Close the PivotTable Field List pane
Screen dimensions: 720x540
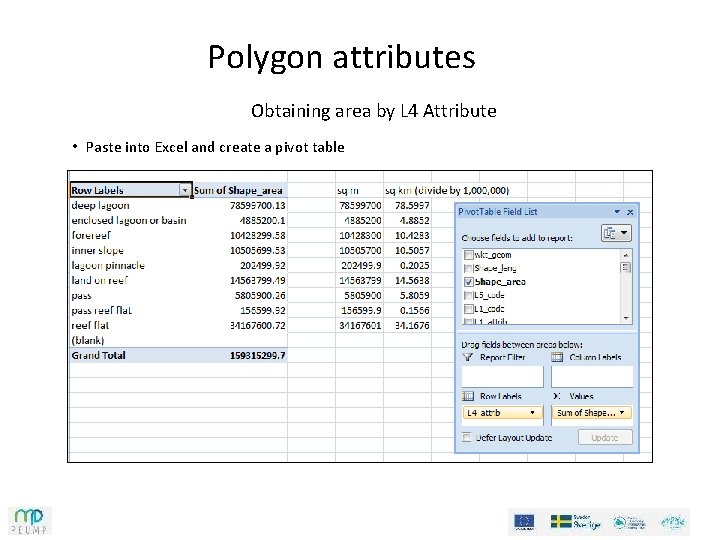[x=630, y=212]
